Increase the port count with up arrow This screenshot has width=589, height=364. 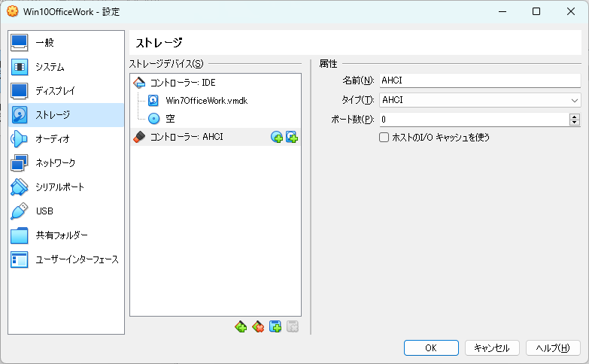click(575, 117)
